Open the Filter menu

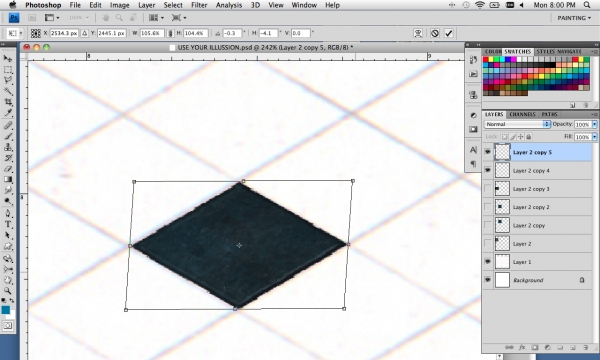pyautogui.click(x=199, y=5)
